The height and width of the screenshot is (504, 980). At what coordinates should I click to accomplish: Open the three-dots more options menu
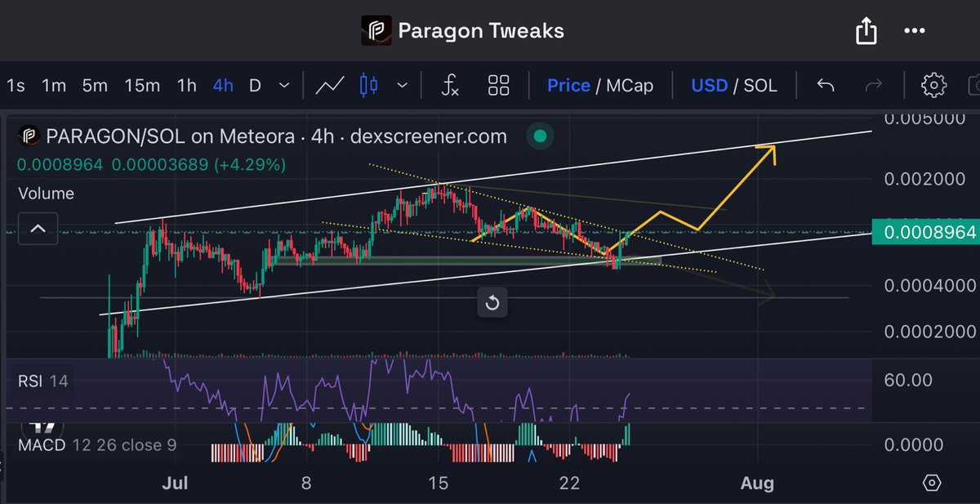[x=914, y=31]
